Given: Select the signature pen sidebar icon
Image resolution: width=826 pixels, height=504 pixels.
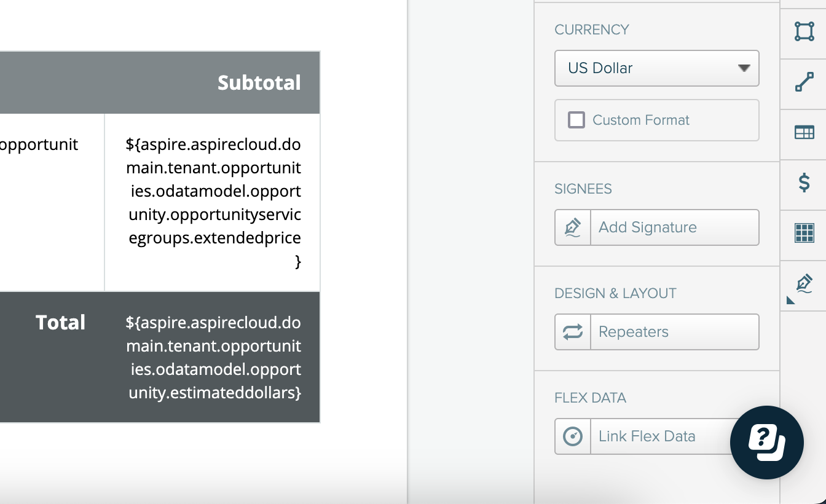Looking at the screenshot, I should (804, 283).
